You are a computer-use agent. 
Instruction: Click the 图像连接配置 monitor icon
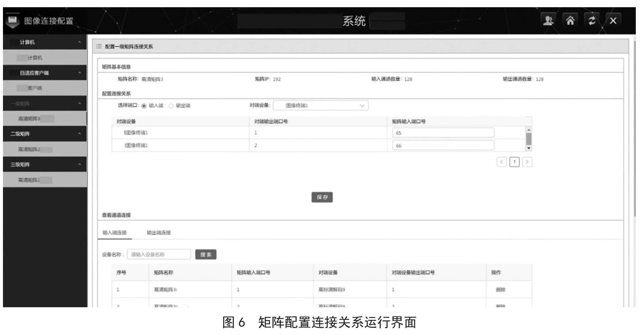pyautogui.click(x=12, y=21)
